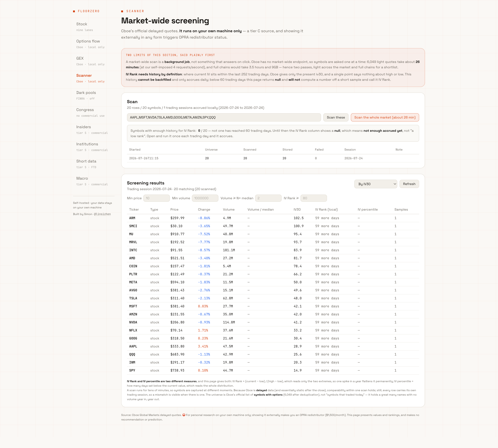
Task: Select the GOOG ticker
Action: click(x=133, y=338)
